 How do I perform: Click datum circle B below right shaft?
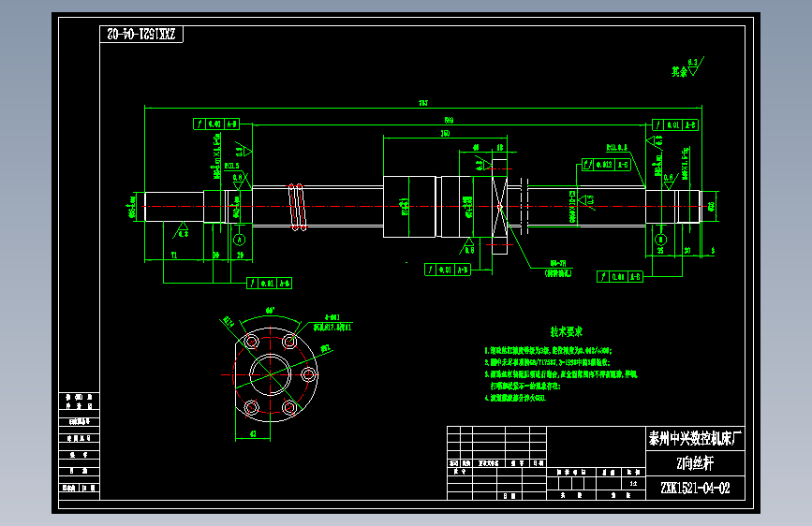pyautogui.click(x=660, y=240)
